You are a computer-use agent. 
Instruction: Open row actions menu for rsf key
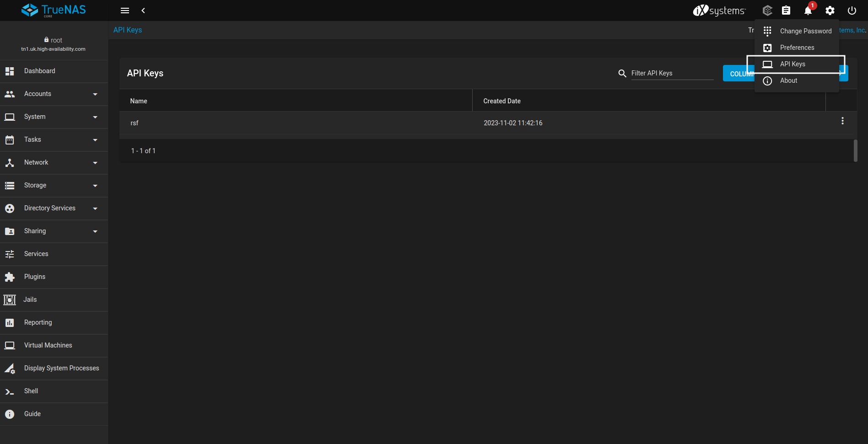tap(842, 121)
